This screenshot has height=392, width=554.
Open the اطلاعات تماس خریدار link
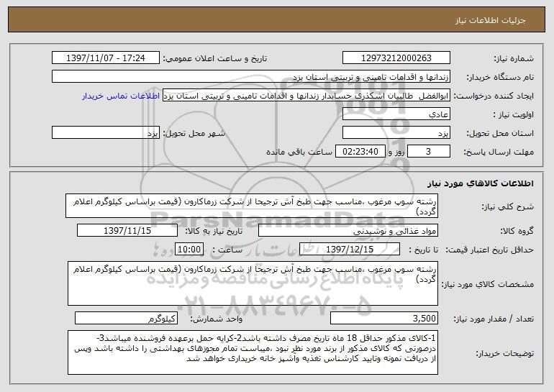point(121,96)
